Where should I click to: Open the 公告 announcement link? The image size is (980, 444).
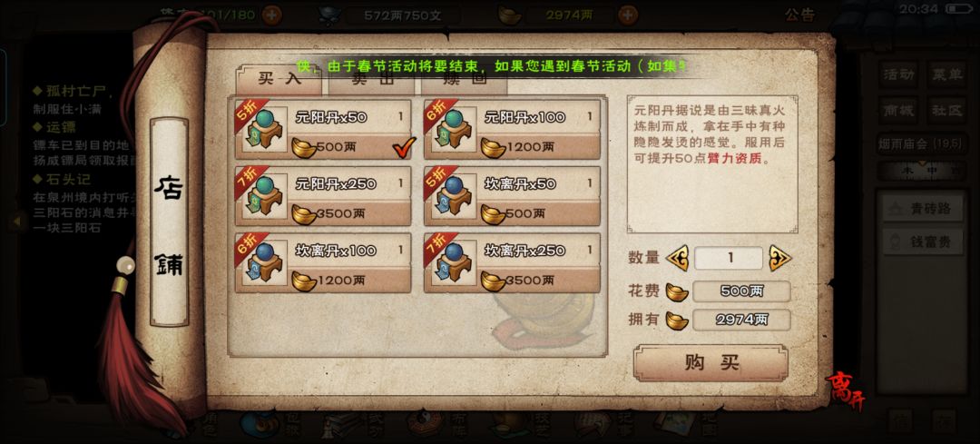800,15
